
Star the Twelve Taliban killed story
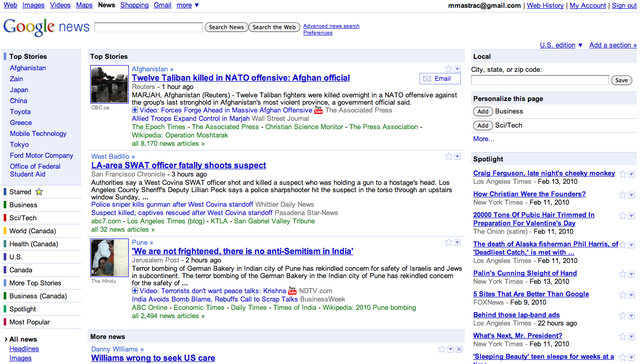coord(449,69)
